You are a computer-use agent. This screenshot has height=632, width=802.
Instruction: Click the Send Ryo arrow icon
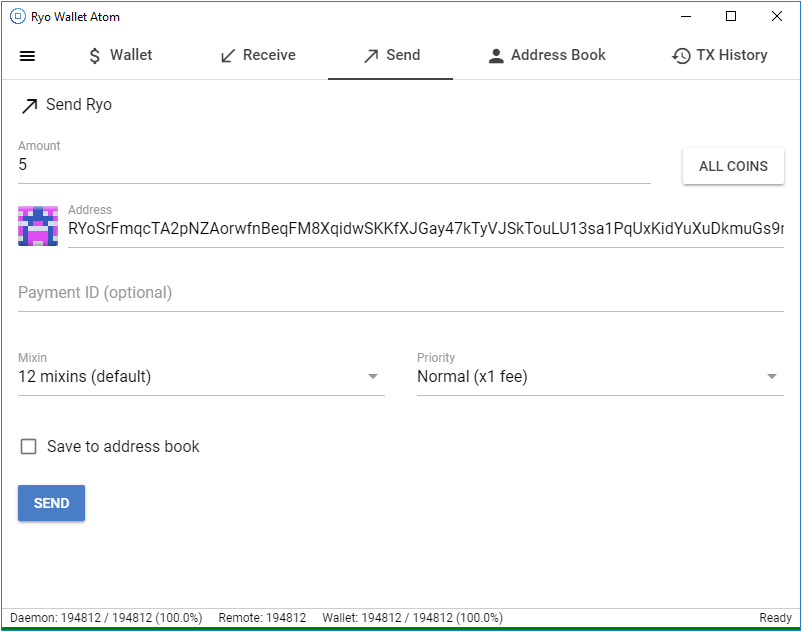[x=29, y=106]
